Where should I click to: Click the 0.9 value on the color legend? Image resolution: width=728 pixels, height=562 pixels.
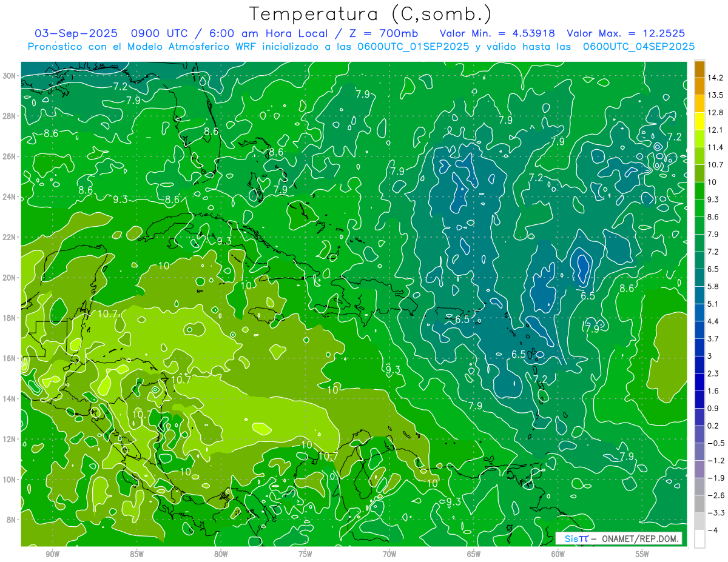point(713,408)
